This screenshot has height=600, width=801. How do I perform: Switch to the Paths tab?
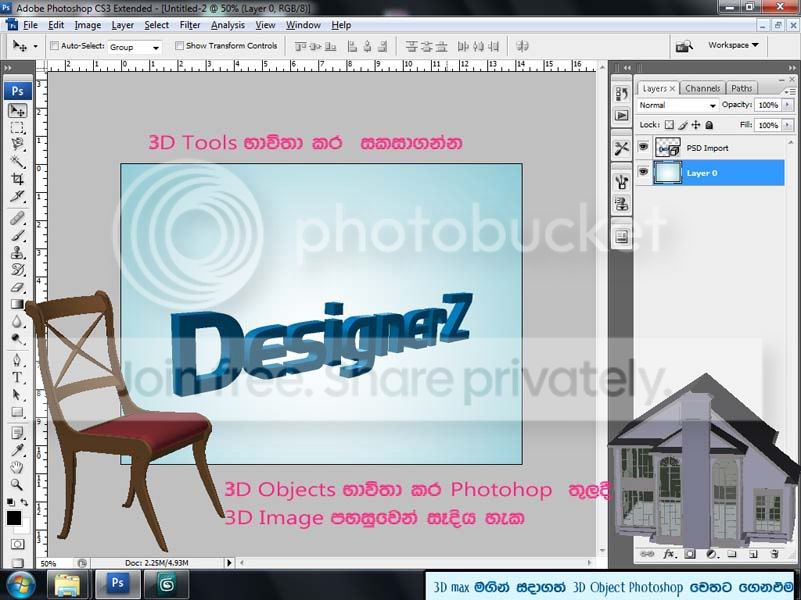[x=741, y=88]
